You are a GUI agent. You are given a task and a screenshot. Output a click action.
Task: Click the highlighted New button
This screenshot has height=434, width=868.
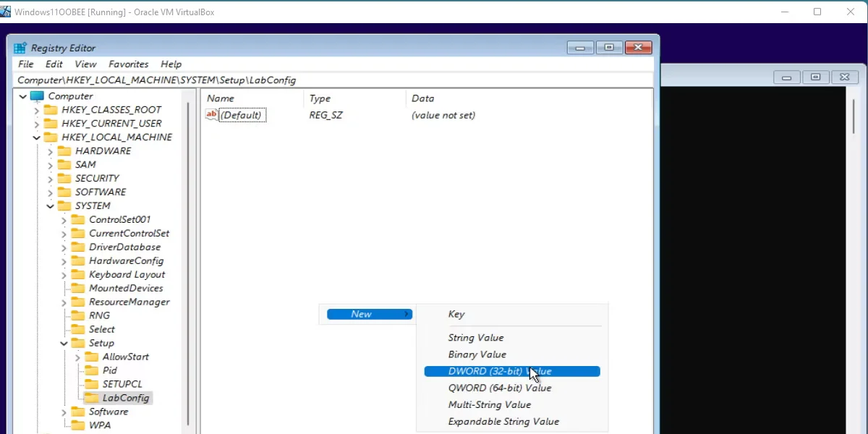369,314
